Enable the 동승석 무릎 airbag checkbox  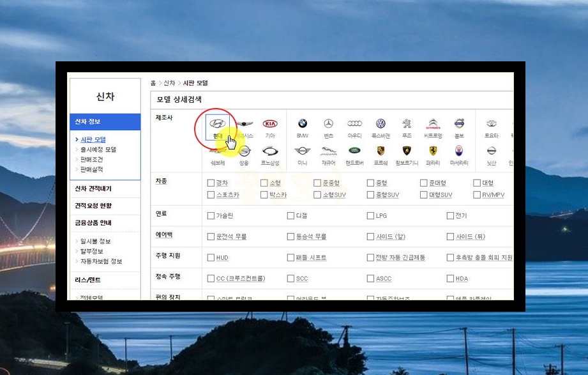point(290,236)
